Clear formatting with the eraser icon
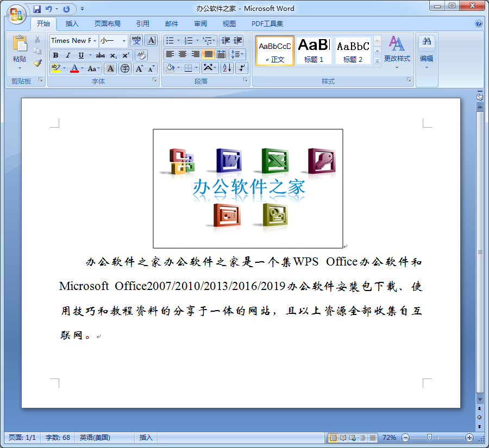489x448 pixels. click(141, 55)
